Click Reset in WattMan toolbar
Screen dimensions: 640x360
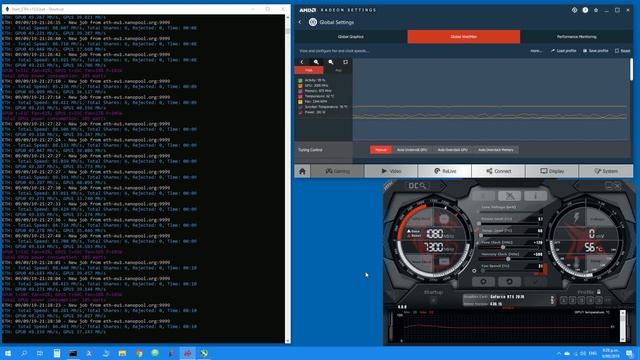point(622,51)
